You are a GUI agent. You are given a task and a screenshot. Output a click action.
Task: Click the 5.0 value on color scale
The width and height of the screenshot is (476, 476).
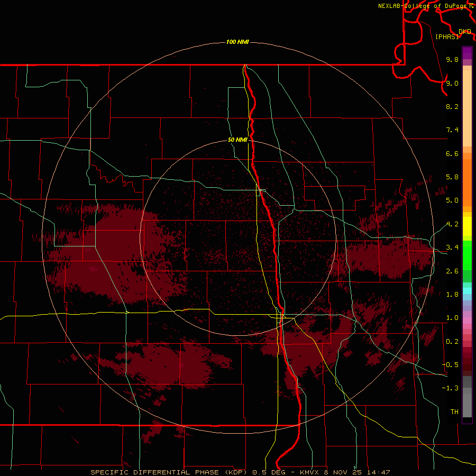452,200
